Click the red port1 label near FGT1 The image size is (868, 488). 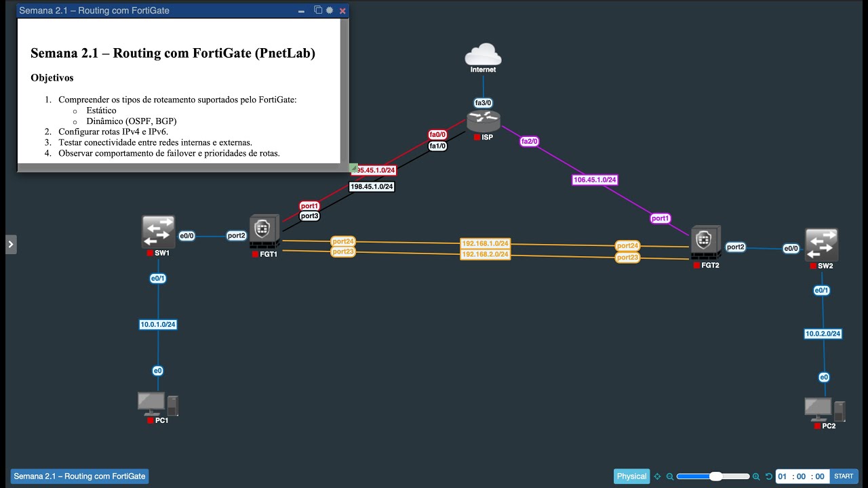coord(310,205)
